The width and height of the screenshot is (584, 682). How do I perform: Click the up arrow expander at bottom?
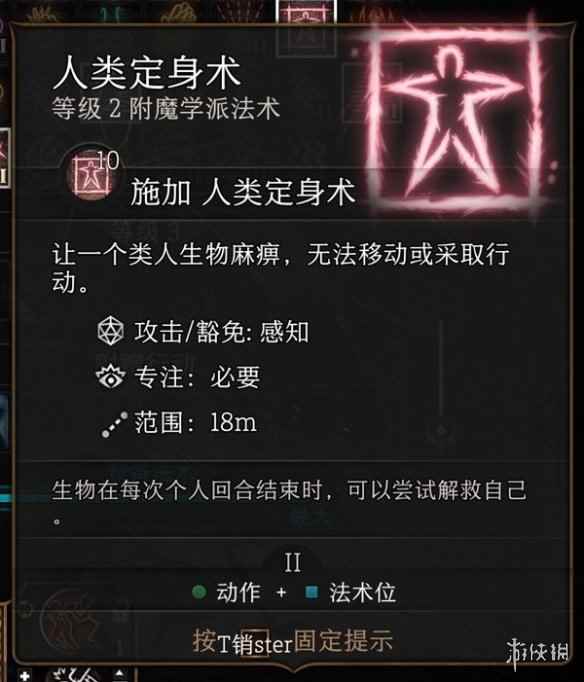point(120,674)
